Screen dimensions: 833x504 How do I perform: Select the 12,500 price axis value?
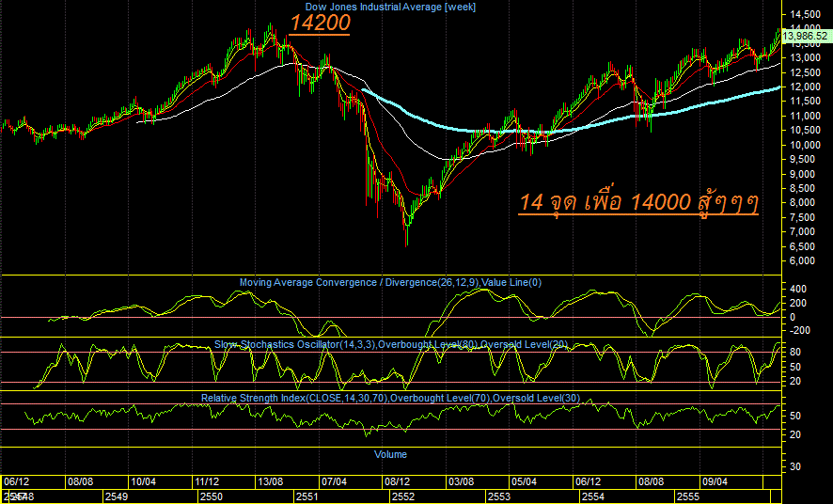tap(806, 72)
